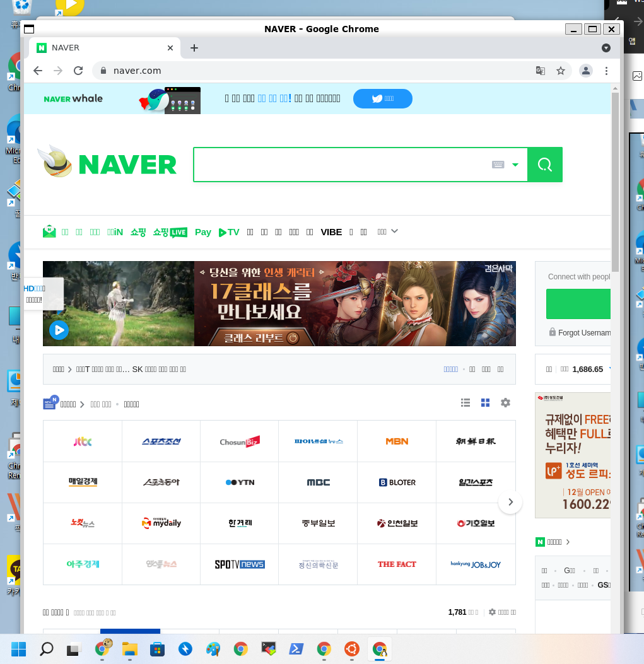644x664 pixels.
Task: Bookmark this page with the star icon
Action: coord(561,71)
